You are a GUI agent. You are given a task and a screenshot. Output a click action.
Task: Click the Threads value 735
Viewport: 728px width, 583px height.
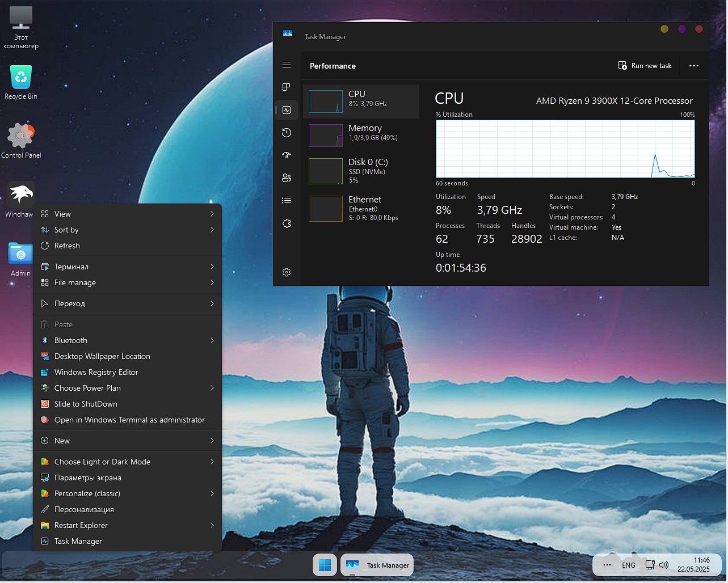point(485,239)
